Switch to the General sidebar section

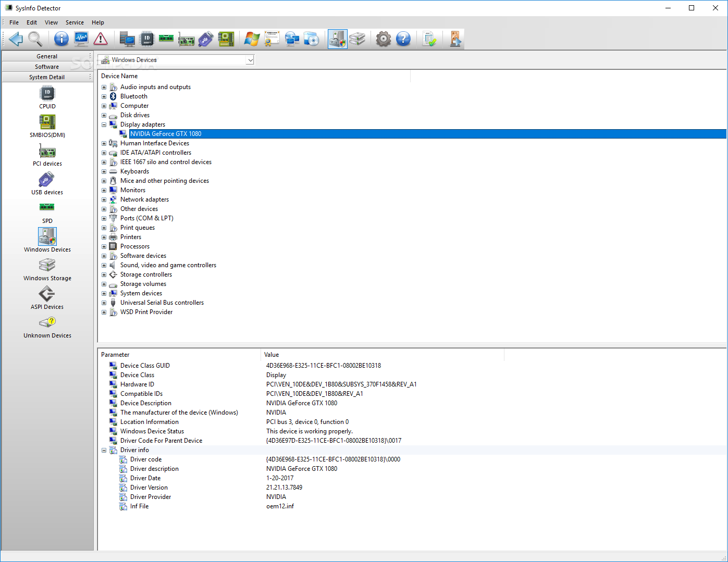click(x=47, y=56)
